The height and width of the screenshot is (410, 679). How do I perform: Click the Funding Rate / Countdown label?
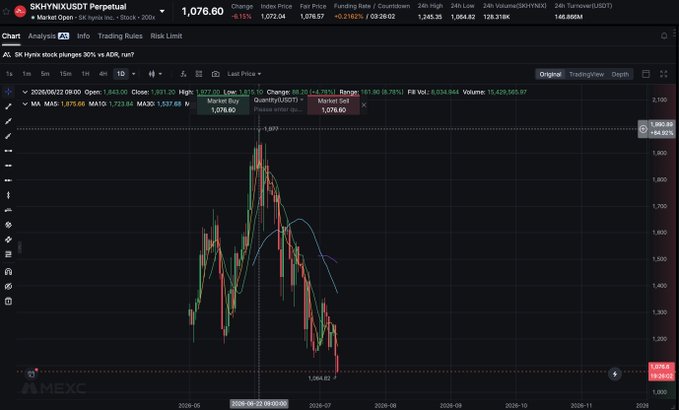[x=372, y=6]
